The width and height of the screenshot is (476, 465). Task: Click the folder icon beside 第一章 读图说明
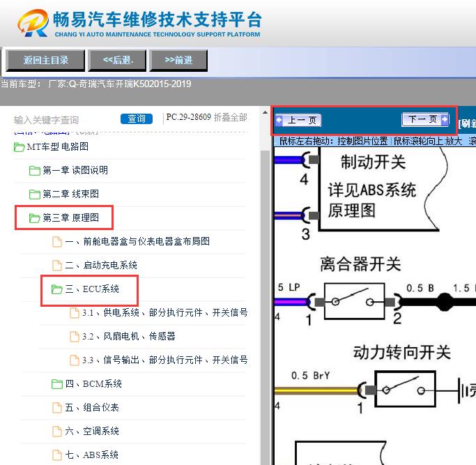pos(35,171)
